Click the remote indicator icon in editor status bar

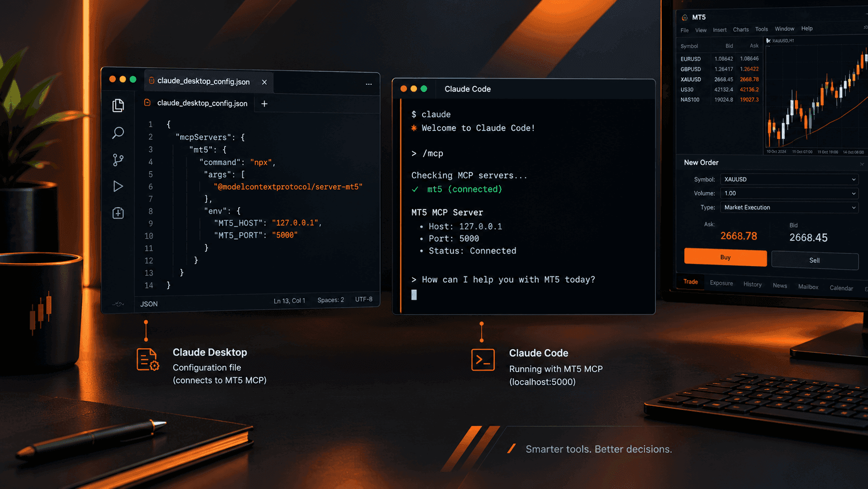(x=119, y=304)
